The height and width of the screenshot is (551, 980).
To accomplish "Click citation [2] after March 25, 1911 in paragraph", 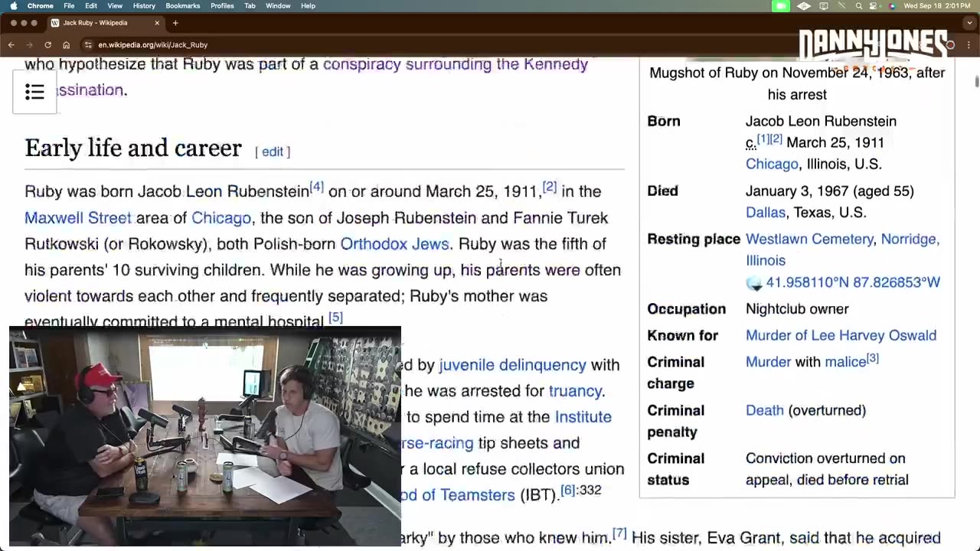I will (x=549, y=187).
